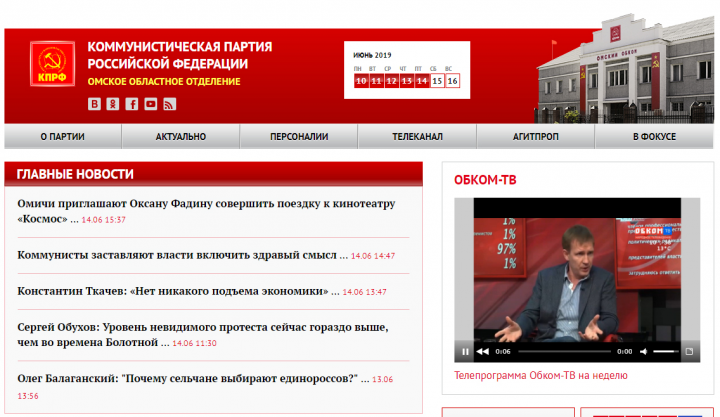Open Телепрограмма Обком-ТВ на неделю link
Screen dimensions: 720x417
(x=540, y=375)
